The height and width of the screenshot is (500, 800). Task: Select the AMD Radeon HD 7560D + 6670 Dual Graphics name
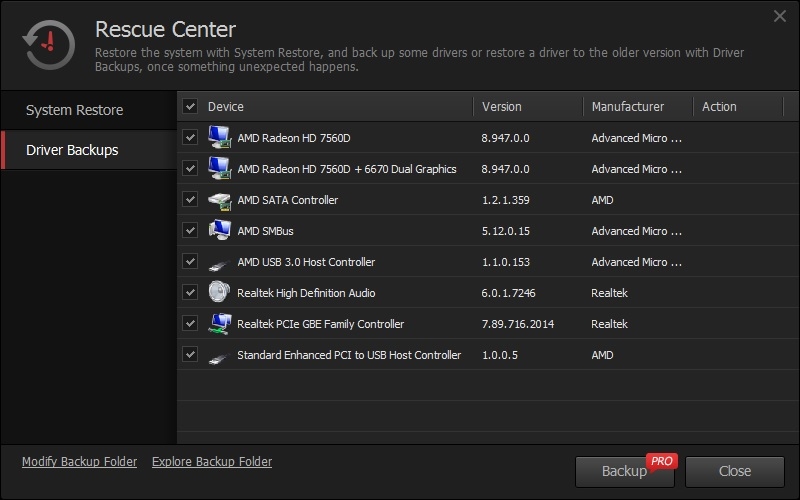[x=347, y=169]
